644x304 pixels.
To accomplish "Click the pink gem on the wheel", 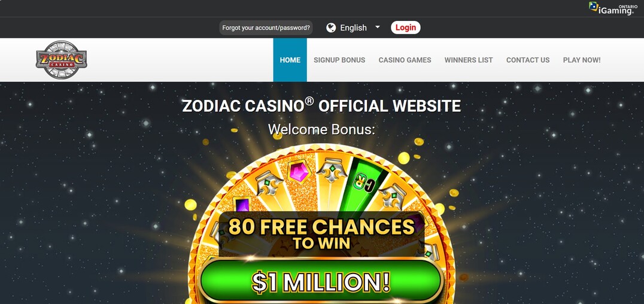I will 299,171.
